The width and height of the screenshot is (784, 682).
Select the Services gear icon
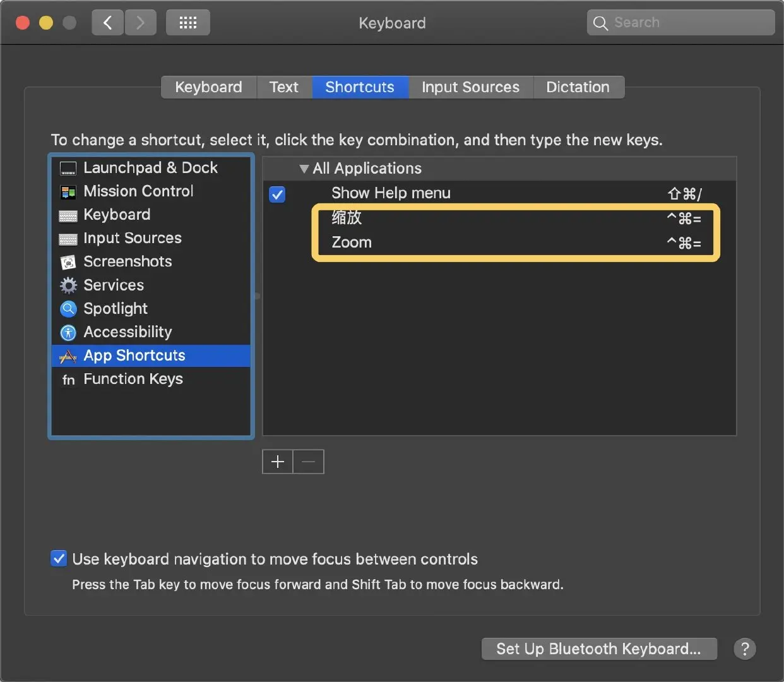pyautogui.click(x=68, y=285)
